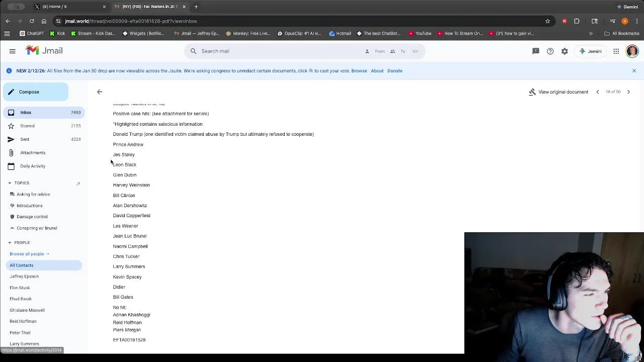Select Elon Musk contact

20,288
